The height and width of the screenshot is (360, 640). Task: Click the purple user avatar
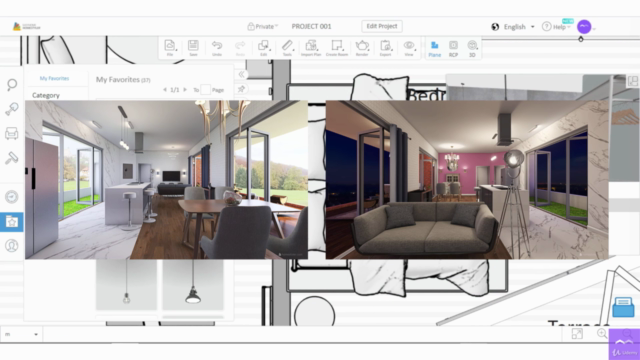pyautogui.click(x=584, y=27)
